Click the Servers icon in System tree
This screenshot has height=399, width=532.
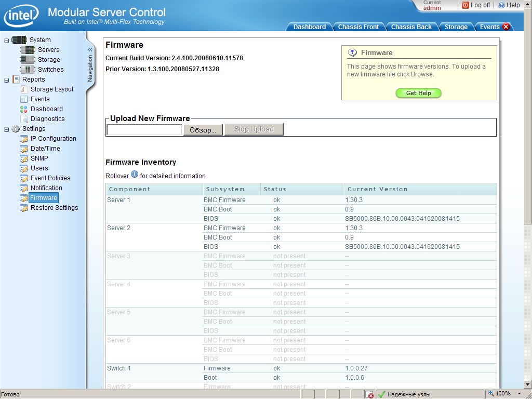click(x=27, y=50)
